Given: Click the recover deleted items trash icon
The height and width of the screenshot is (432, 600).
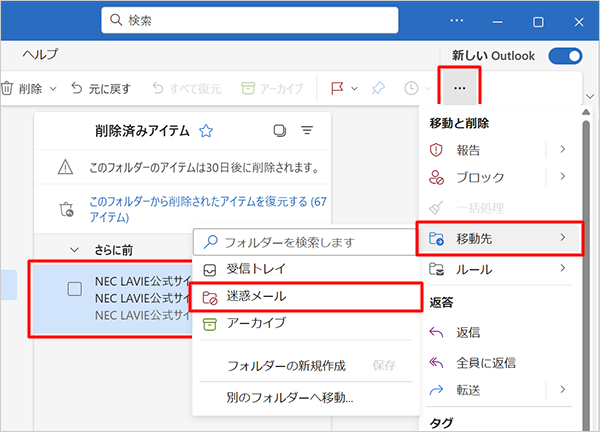Looking at the screenshot, I should point(66,209).
